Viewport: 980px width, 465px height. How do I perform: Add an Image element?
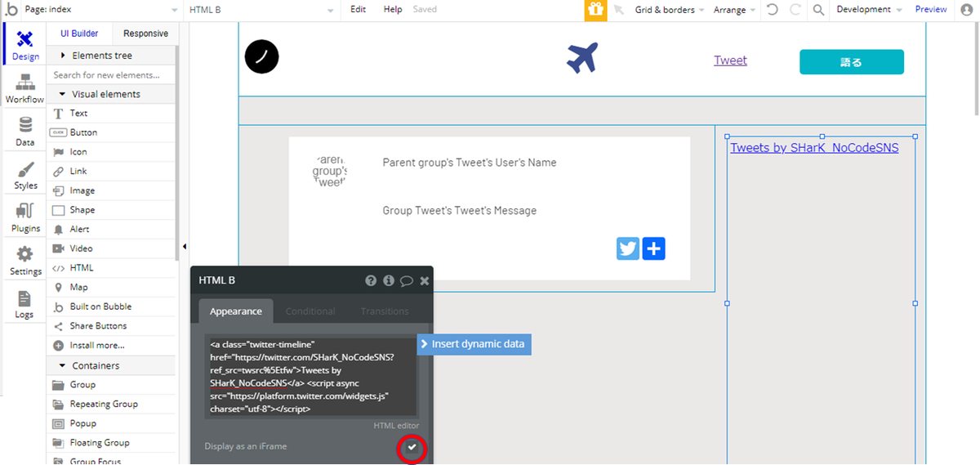tap(111, 190)
